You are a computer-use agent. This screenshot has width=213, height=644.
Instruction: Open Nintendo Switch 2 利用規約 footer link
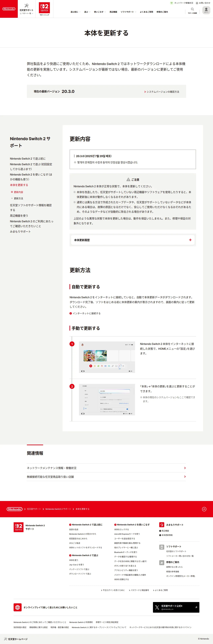[81, 622]
